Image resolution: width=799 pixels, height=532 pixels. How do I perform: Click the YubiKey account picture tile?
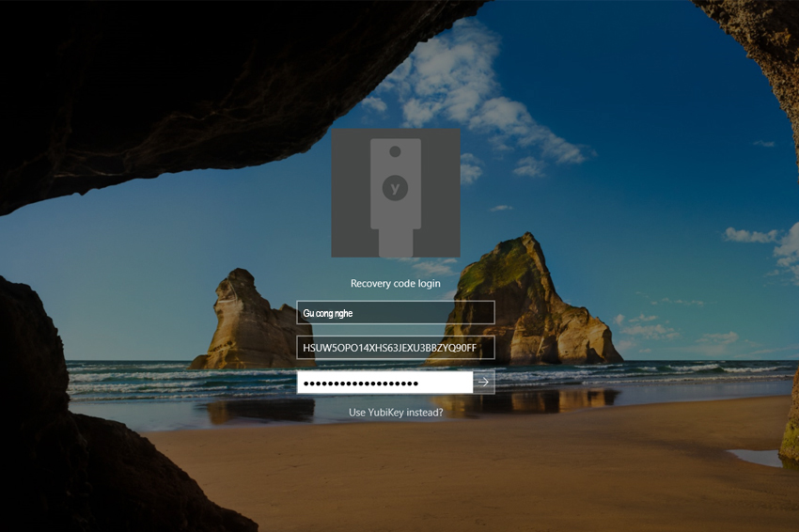[396, 193]
